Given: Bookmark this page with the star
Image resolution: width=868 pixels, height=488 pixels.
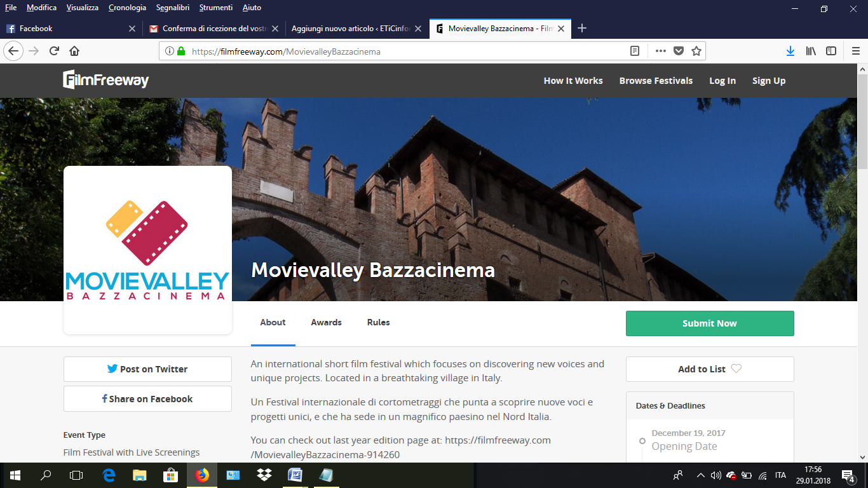Looking at the screenshot, I should pos(696,51).
